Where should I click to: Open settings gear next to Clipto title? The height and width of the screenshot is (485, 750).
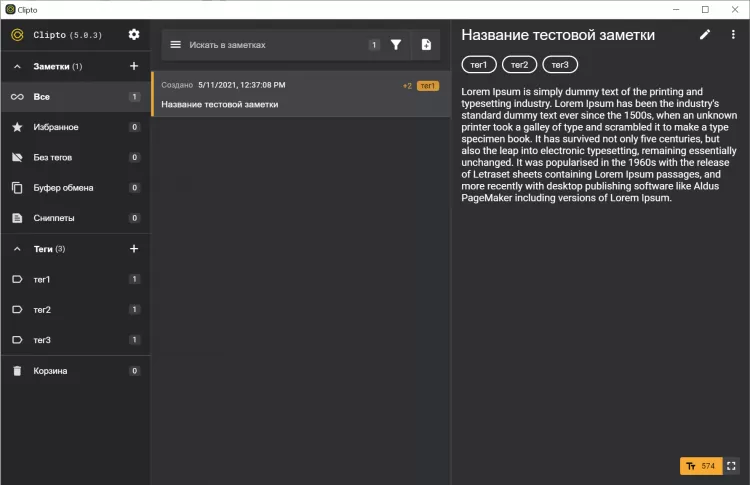click(134, 35)
